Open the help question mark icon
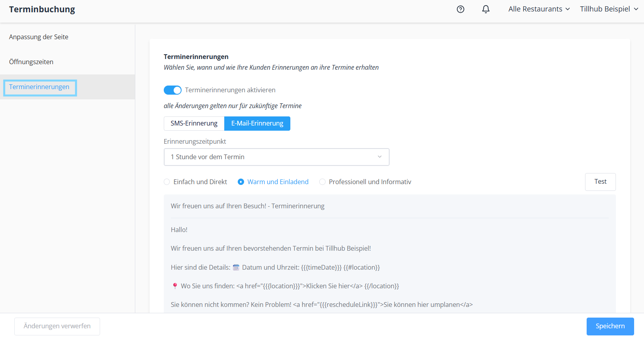 (x=460, y=9)
